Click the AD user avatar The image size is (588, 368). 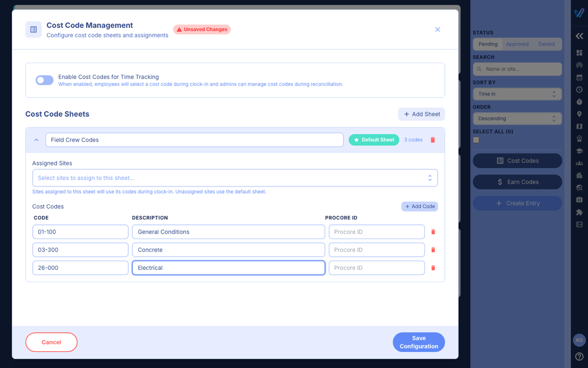click(x=579, y=340)
